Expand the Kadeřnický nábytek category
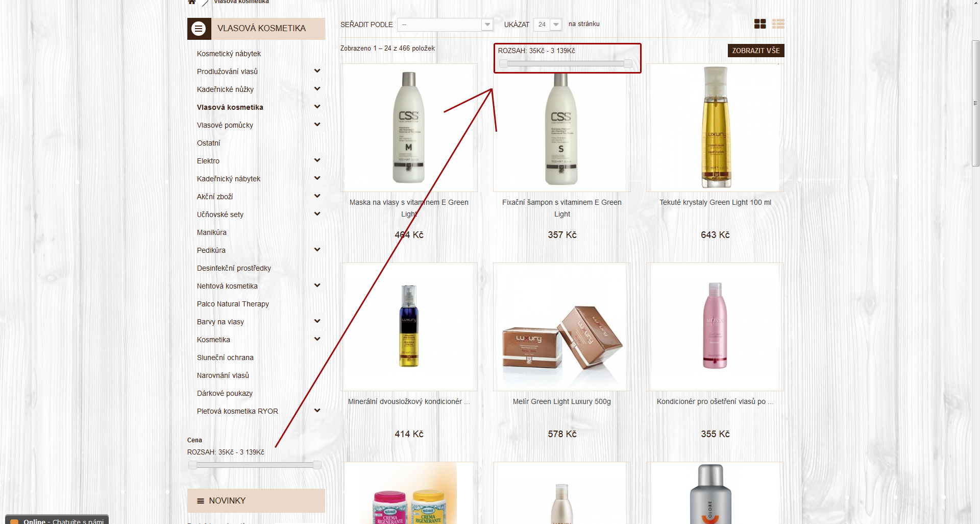The height and width of the screenshot is (524, 980). point(317,178)
